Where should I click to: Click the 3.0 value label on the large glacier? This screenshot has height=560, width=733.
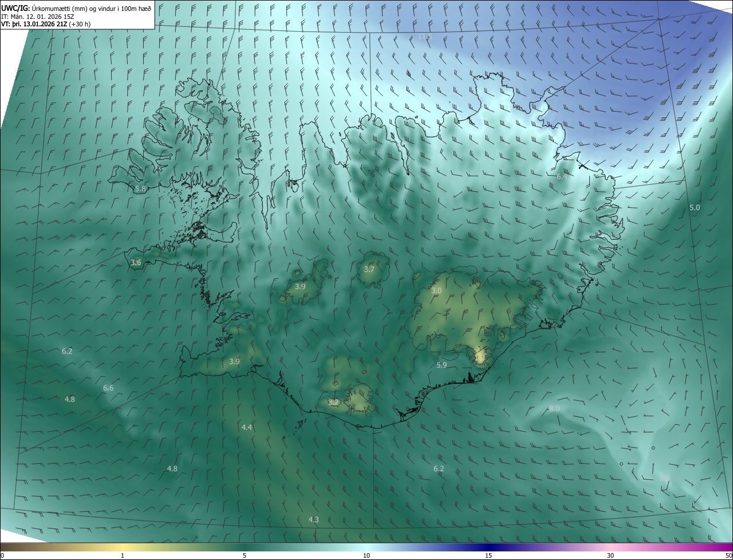(x=436, y=291)
